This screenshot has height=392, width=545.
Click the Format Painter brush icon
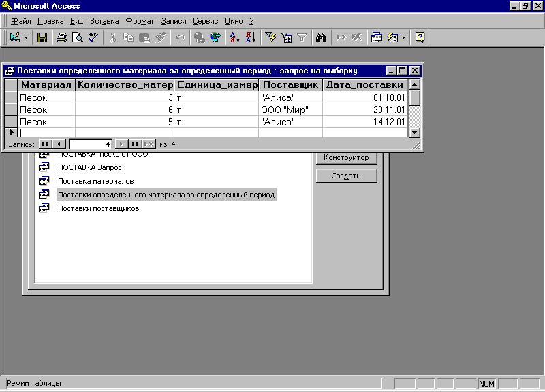pyautogui.click(x=160, y=37)
